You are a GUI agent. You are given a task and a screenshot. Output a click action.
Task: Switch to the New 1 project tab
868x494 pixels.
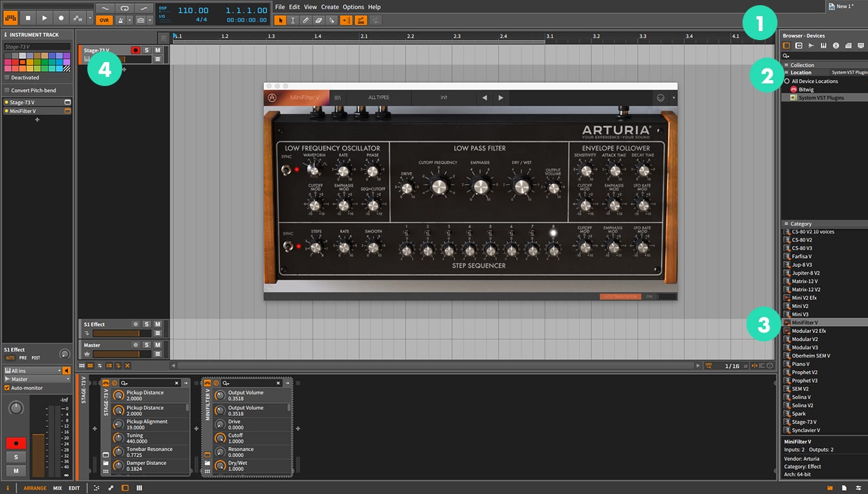(847, 6)
